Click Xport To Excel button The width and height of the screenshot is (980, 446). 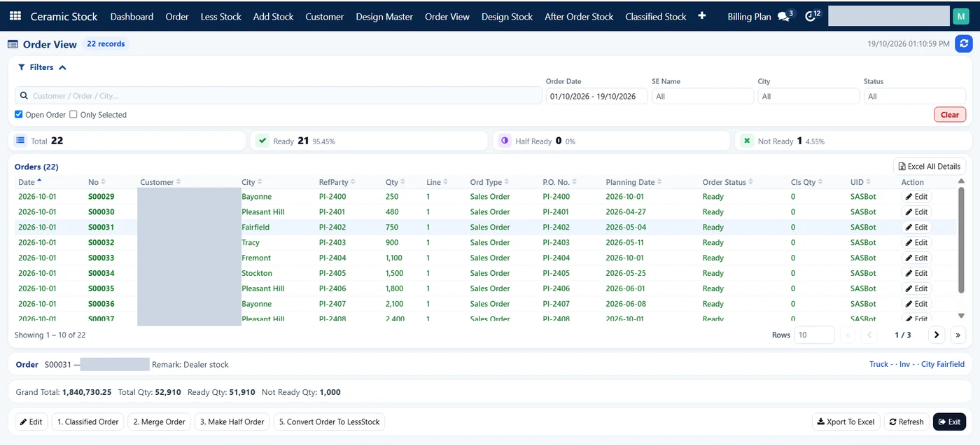click(x=846, y=421)
